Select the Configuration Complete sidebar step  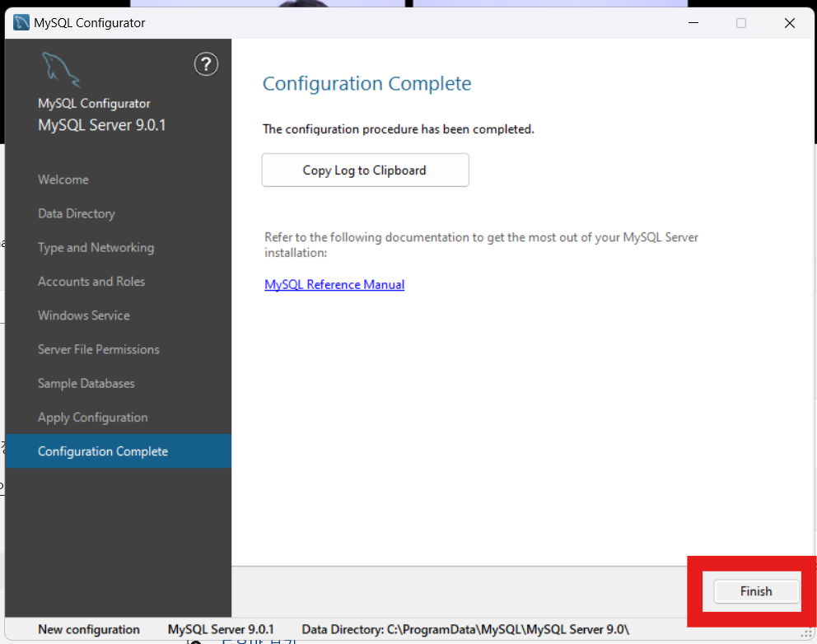coord(119,451)
